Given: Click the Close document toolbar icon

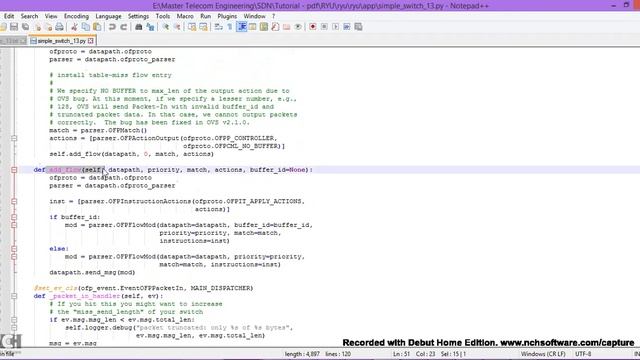Looking at the screenshot, I should coord(37,27).
